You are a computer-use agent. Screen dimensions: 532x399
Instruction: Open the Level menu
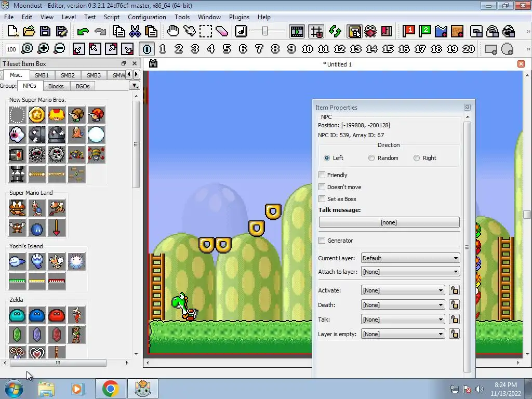69,17
